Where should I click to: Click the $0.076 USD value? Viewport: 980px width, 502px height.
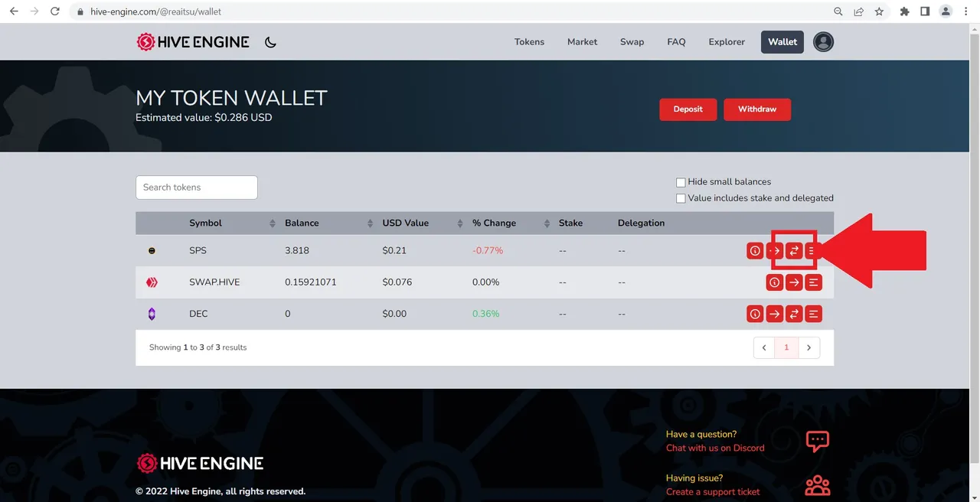[397, 282]
